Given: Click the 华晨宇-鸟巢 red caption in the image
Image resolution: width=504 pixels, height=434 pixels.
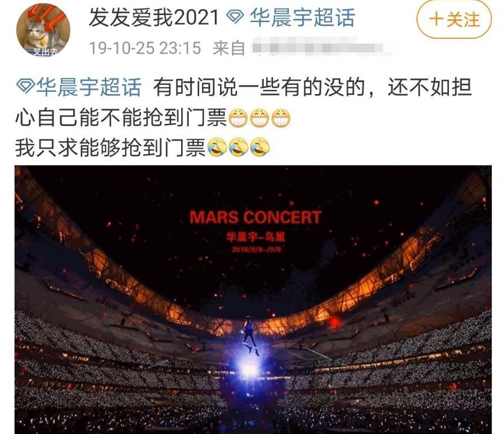Looking at the screenshot, I should (x=255, y=238).
